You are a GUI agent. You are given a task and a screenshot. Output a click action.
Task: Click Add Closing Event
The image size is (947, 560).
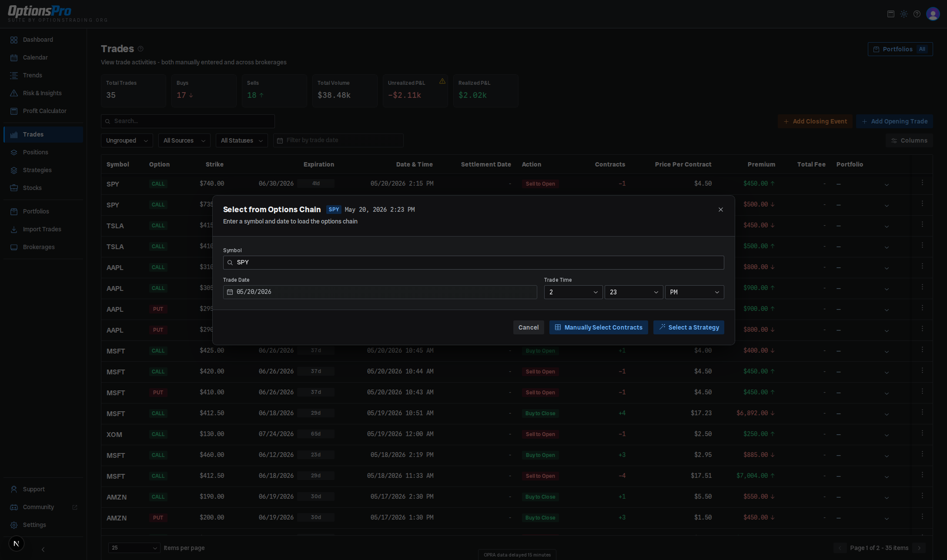coord(815,121)
